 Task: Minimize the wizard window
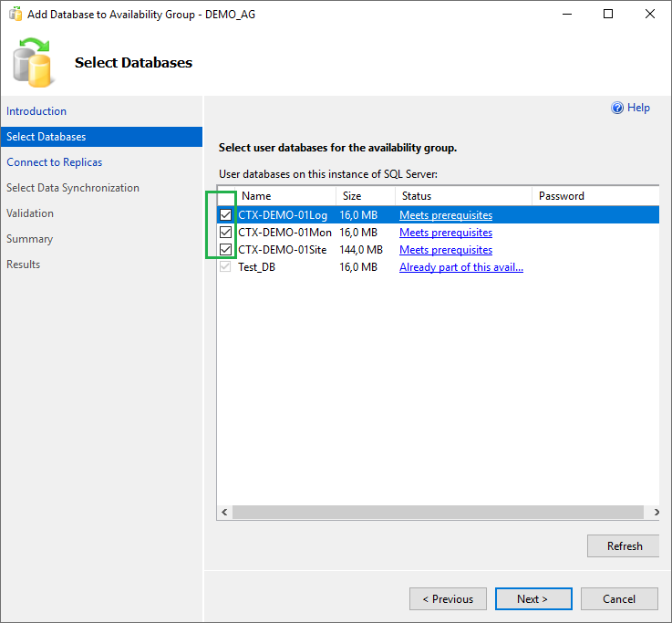pyautogui.click(x=567, y=15)
